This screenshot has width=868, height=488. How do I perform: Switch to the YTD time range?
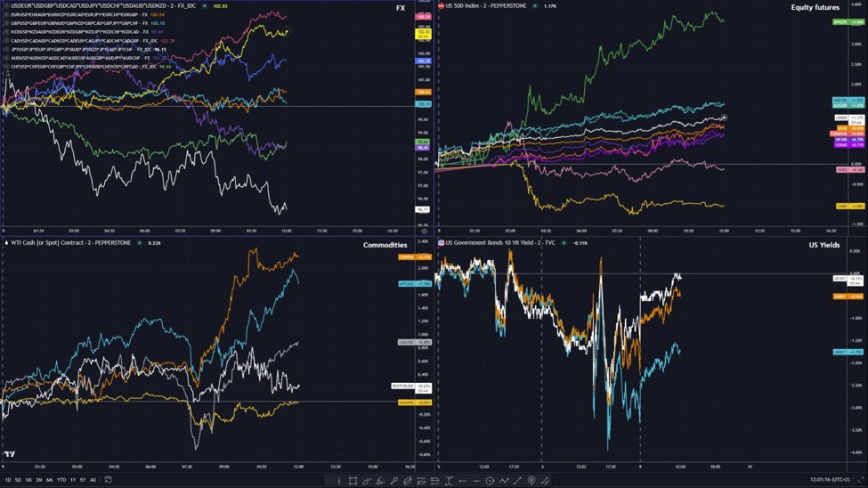pos(61,480)
